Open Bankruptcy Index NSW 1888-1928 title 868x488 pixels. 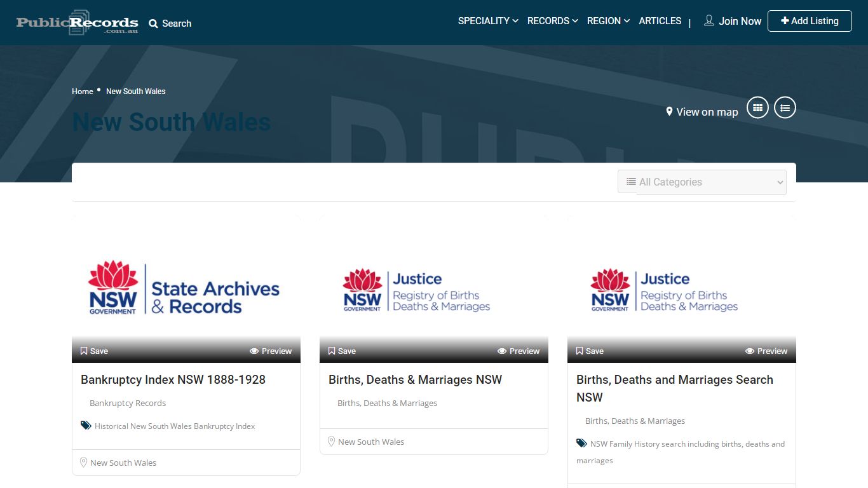click(x=173, y=379)
